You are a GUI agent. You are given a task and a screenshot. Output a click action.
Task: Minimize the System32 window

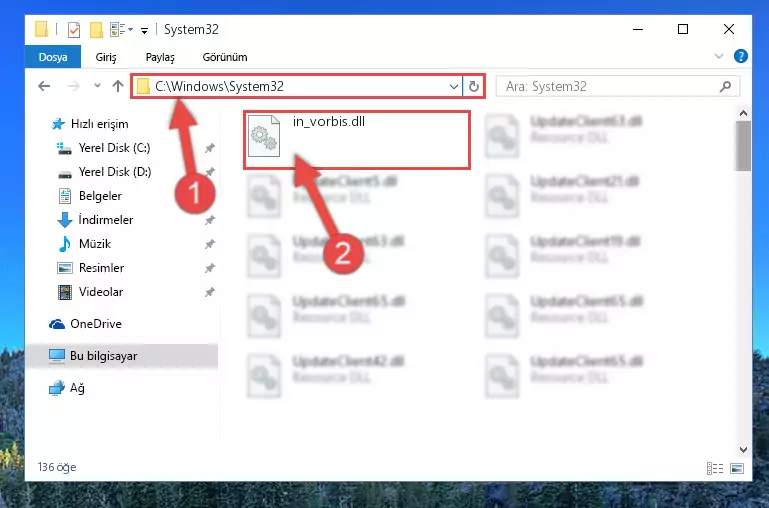click(638, 29)
